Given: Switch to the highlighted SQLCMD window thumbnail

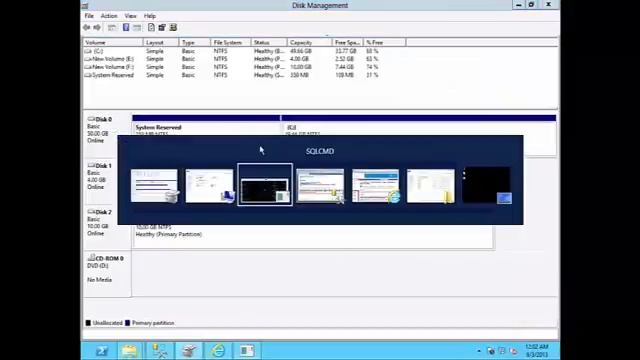Looking at the screenshot, I should coord(265,185).
